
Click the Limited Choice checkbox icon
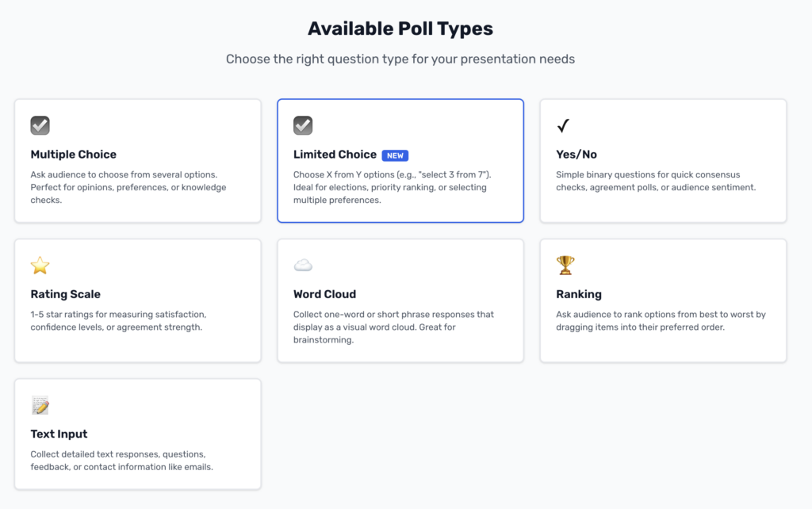pyautogui.click(x=303, y=125)
